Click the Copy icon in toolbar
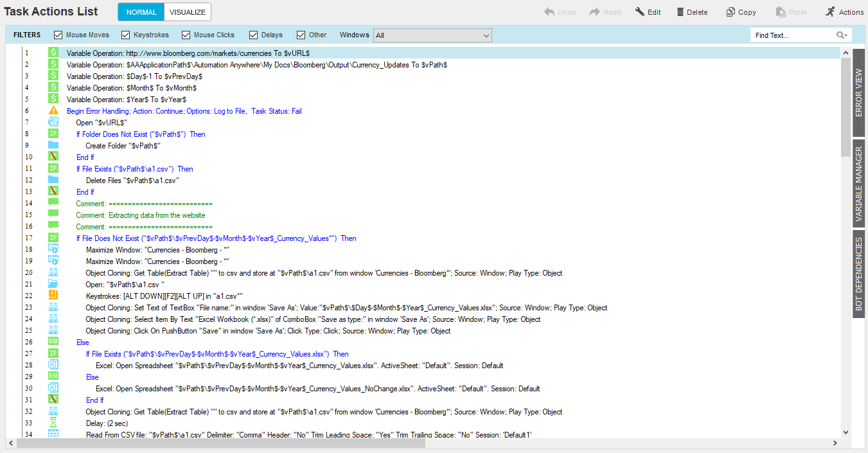 pyautogui.click(x=731, y=12)
